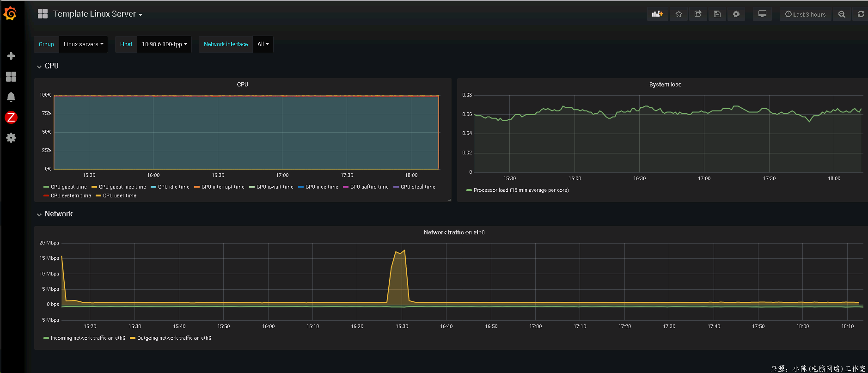
Task: Collapse the Network row
Action: tap(55, 214)
